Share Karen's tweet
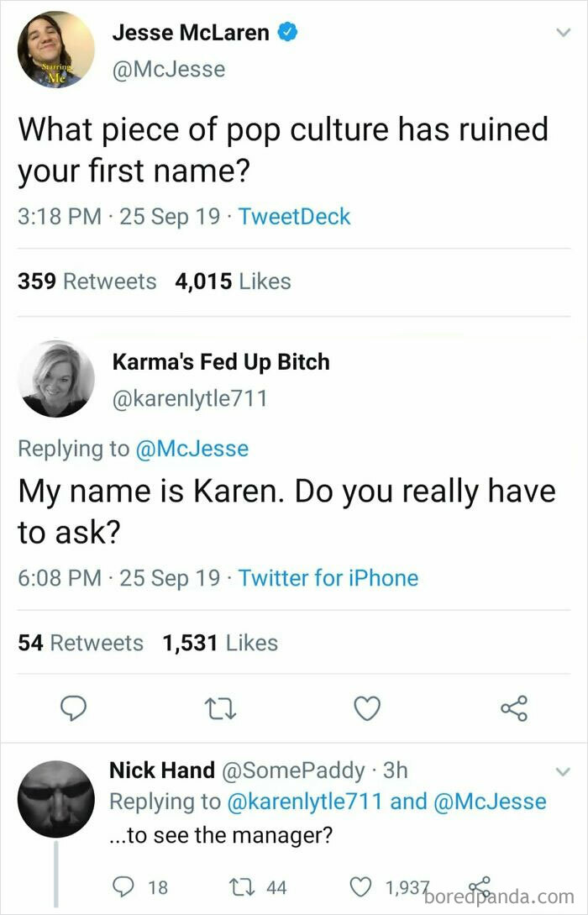The width and height of the screenshot is (588, 915). (x=514, y=710)
